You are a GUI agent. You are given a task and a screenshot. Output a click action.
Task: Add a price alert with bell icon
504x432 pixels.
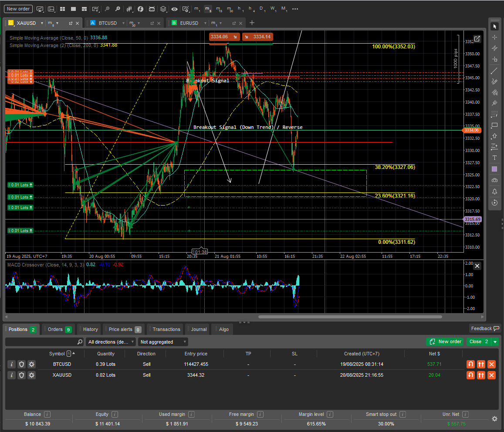495,192
